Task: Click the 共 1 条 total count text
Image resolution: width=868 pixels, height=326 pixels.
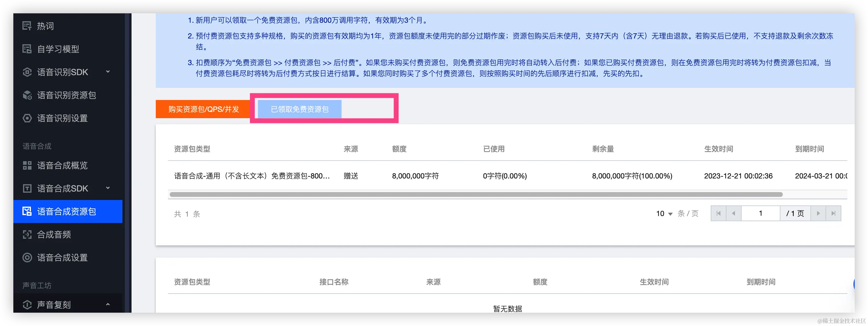Action: 187,214
